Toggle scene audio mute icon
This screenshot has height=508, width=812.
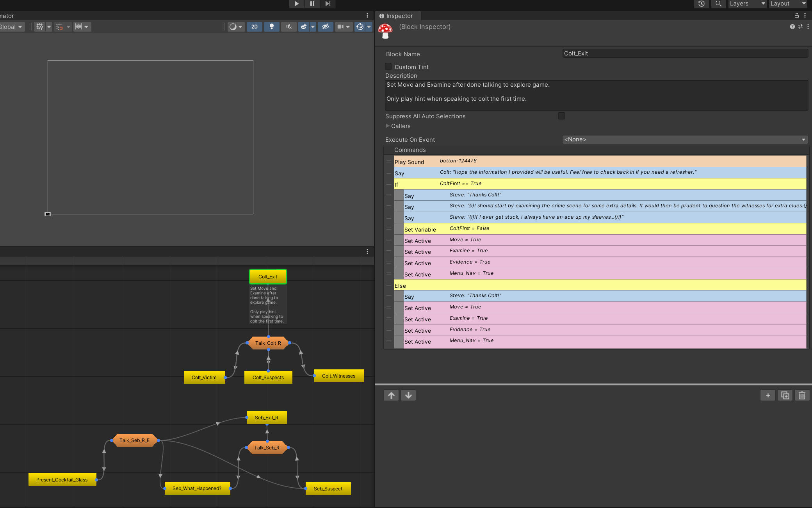(289, 27)
